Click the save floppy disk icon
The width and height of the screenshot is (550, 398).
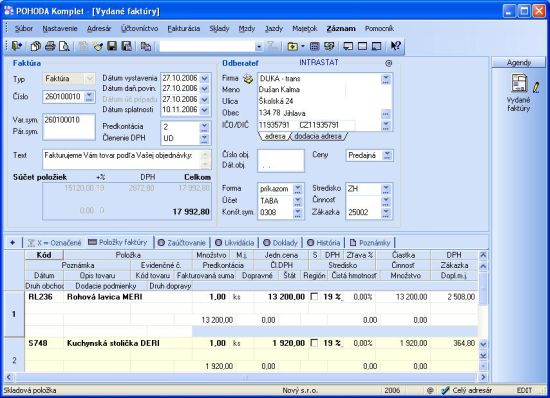tap(112, 46)
